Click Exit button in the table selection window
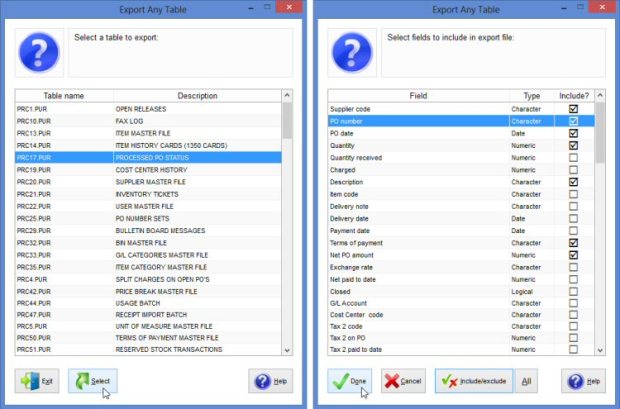The height and width of the screenshot is (409, 620). (37, 381)
